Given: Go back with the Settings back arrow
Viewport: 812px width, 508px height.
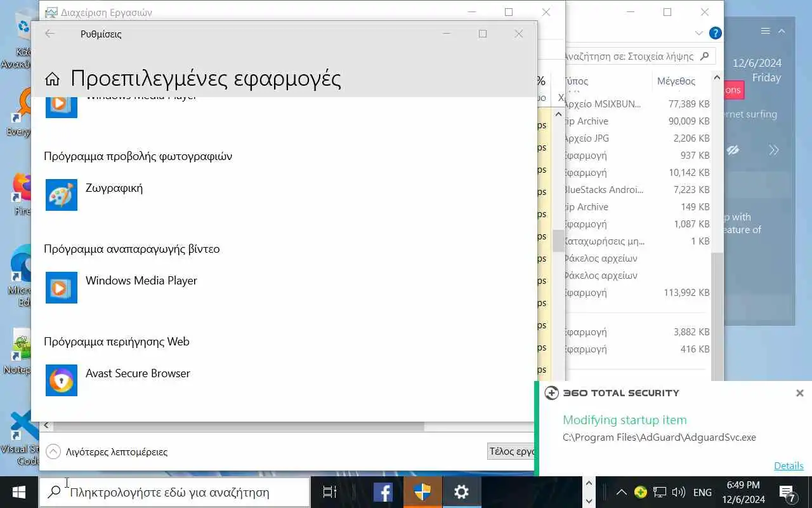Looking at the screenshot, I should [50, 34].
